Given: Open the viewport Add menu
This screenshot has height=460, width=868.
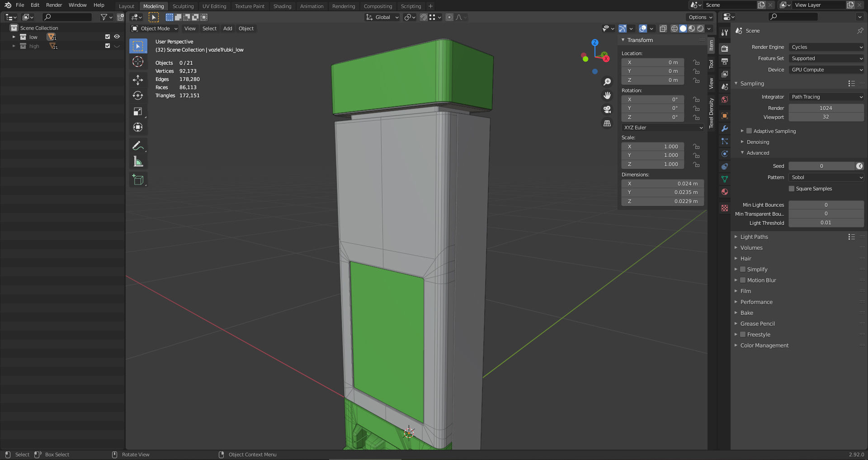Looking at the screenshot, I should (x=228, y=28).
